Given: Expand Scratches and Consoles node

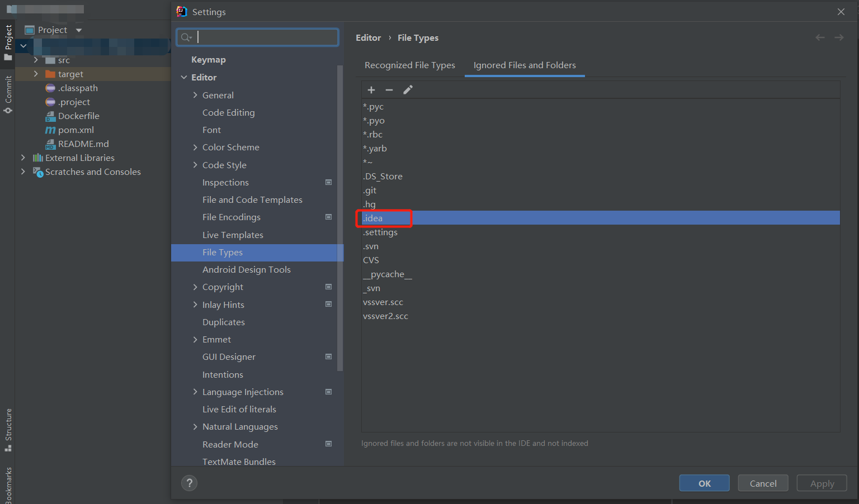Looking at the screenshot, I should pos(23,172).
